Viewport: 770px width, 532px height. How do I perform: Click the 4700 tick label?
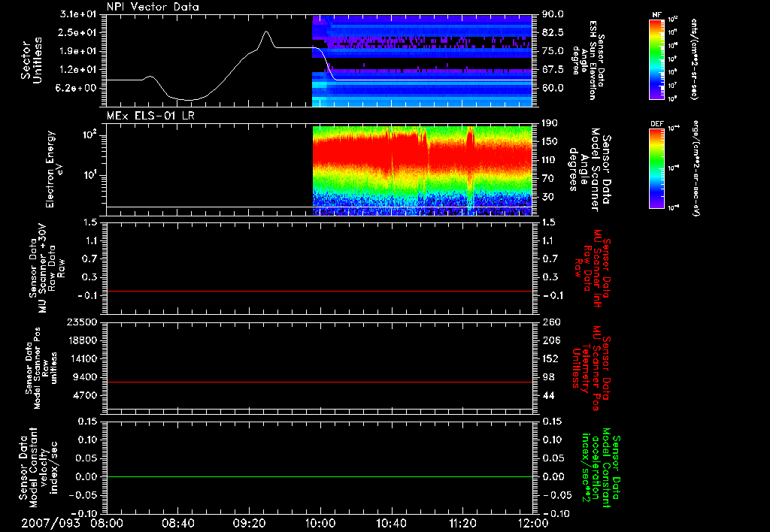[85, 395]
